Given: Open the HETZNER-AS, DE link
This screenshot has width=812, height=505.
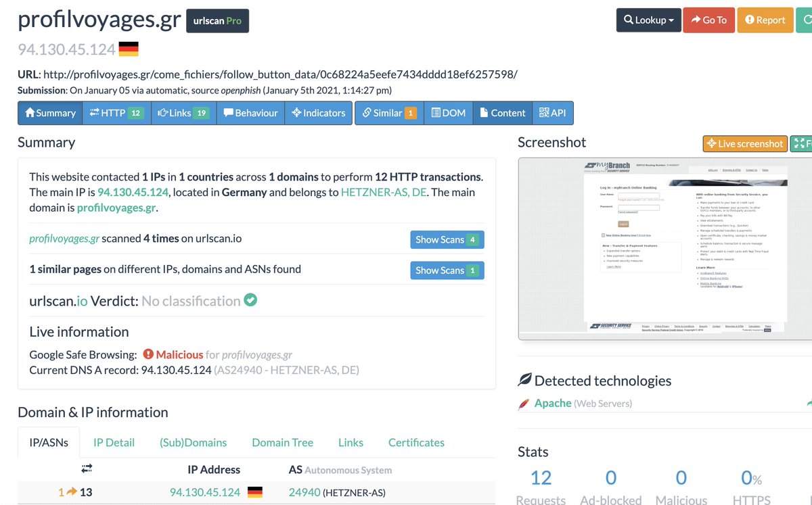Looking at the screenshot, I should (x=384, y=192).
